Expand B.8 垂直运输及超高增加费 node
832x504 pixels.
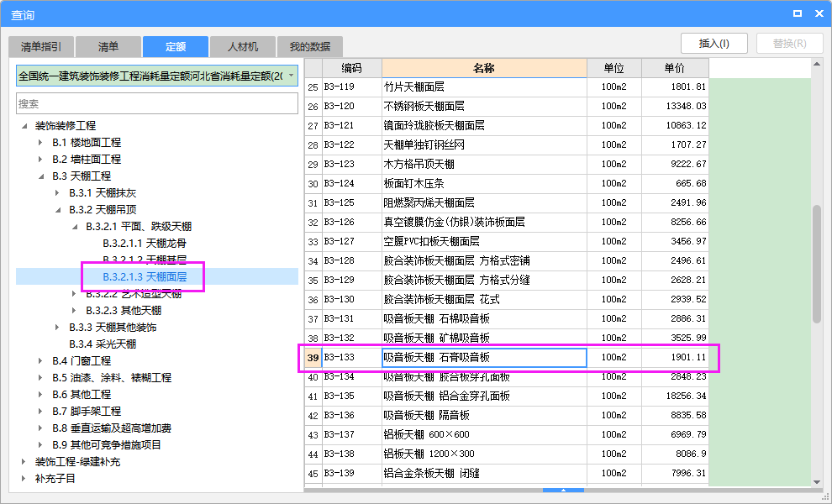(40, 428)
